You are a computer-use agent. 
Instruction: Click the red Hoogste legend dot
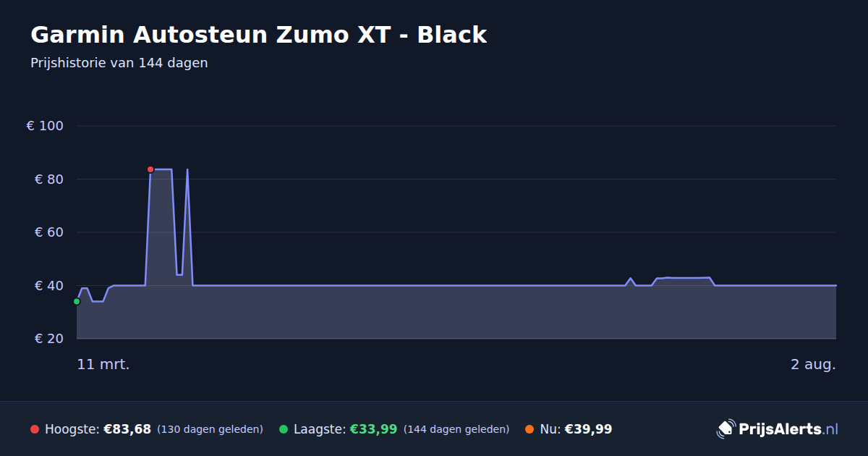pos(35,429)
